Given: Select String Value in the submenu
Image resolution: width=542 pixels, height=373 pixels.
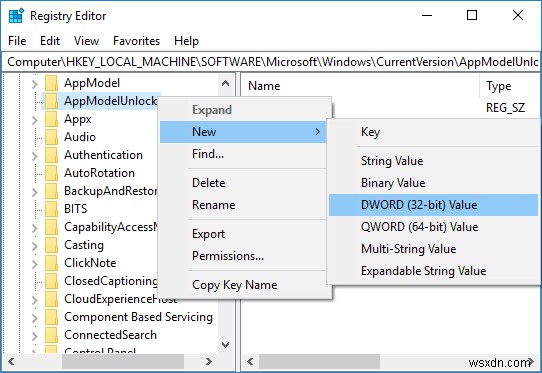Looking at the screenshot, I should point(433,161).
